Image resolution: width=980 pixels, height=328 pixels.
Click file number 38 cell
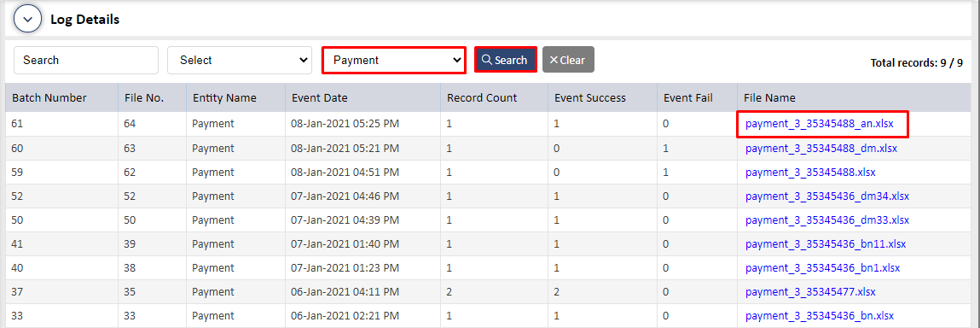152,268
